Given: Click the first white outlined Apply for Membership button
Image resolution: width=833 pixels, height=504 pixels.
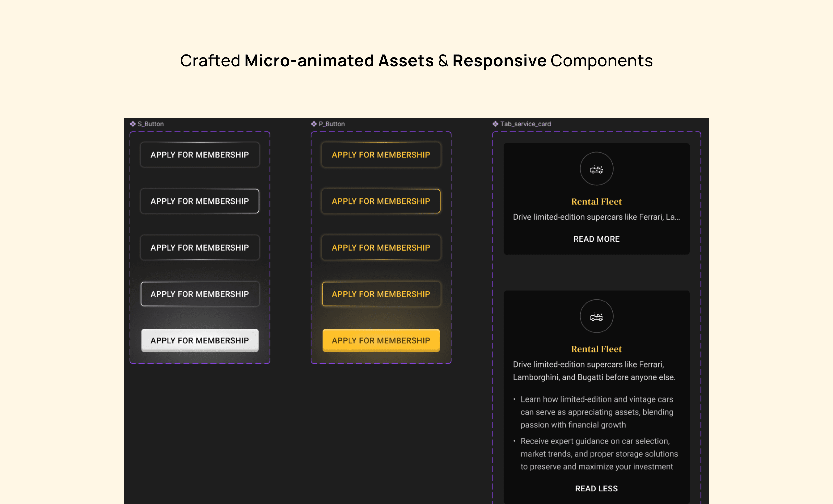Looking at the screenshot, I should pos(200,155).
